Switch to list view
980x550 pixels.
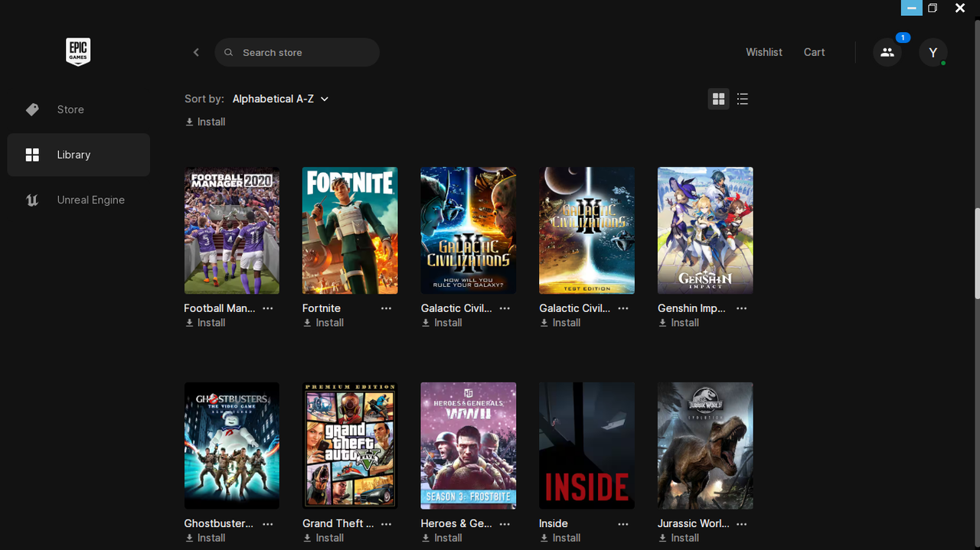click(742, 99)
